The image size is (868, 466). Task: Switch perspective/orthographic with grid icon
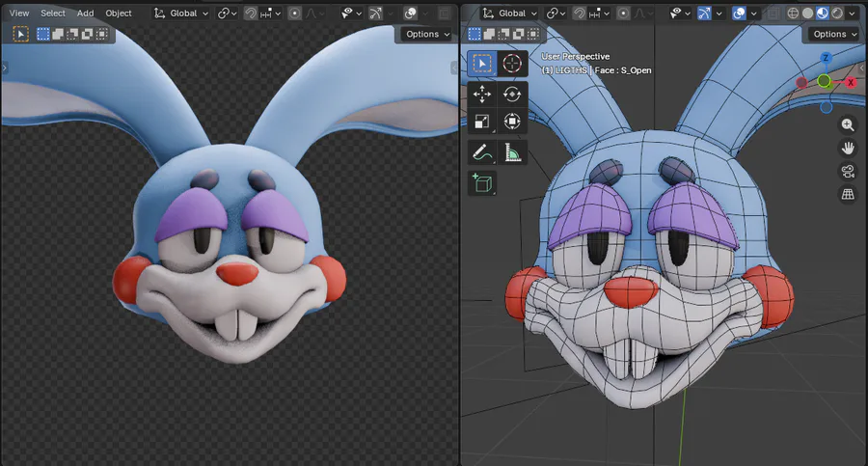848,195
